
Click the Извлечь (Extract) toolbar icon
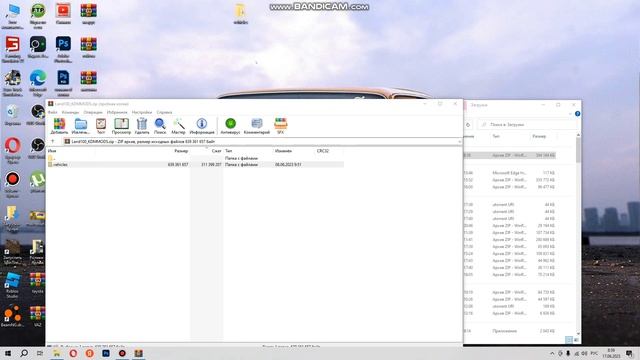pyautogui.click(x=80, y=126)
